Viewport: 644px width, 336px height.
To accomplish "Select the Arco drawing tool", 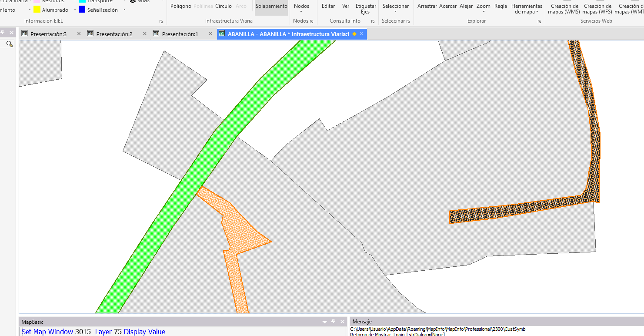I will click(x=241, y=6).
